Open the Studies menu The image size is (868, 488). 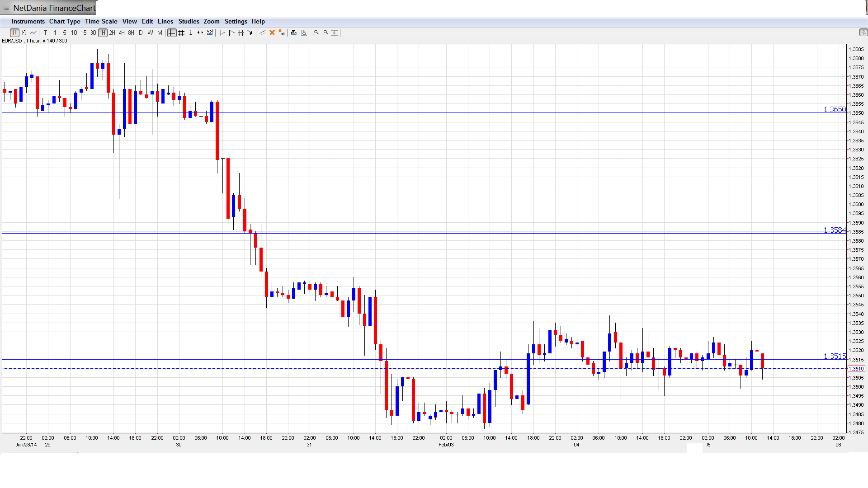pyautogui.click(x=189, y=21)
